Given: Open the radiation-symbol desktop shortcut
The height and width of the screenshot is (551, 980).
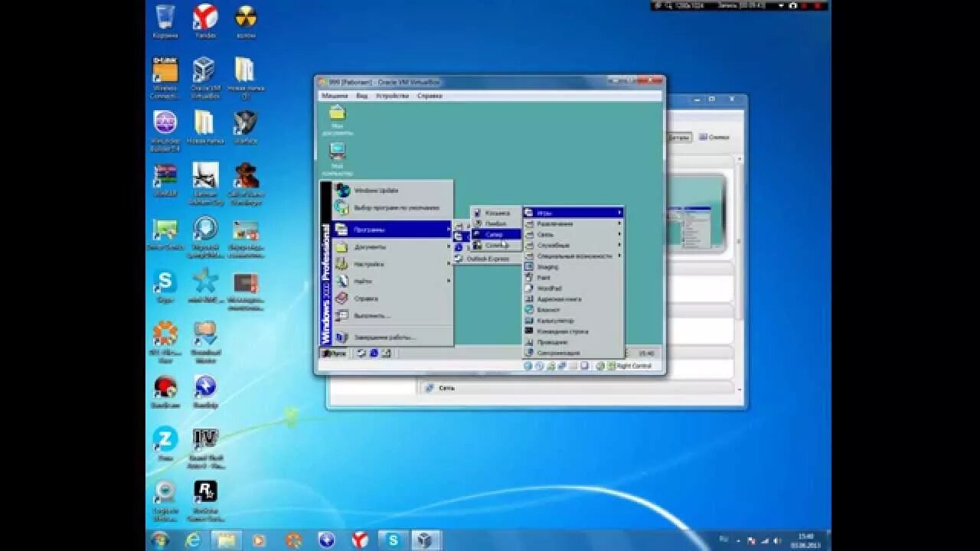Looking at the screenshot, I should 245,21.
